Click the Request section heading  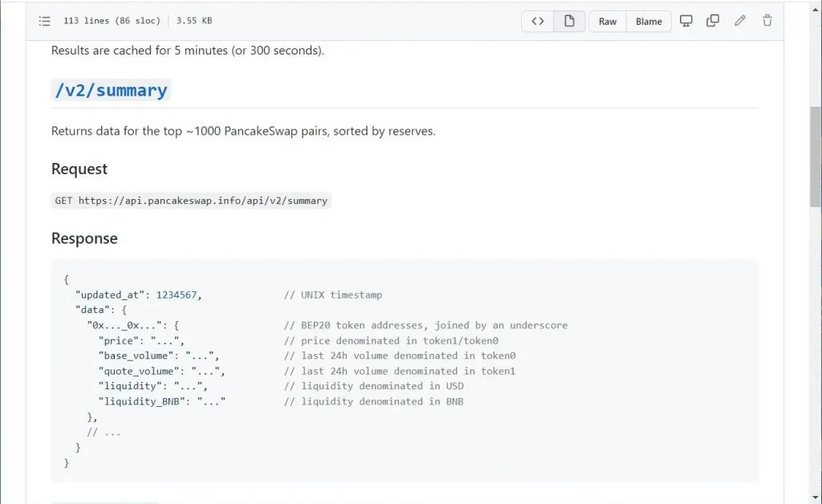[79, 169]
